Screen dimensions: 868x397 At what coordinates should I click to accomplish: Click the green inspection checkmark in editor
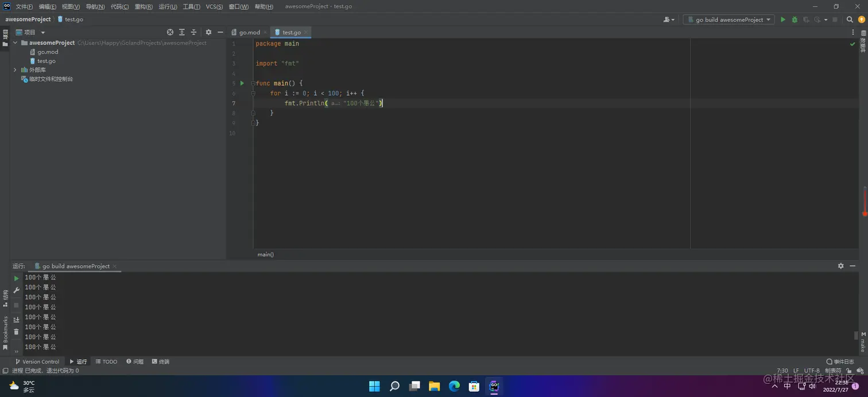(x=852, y=44)
